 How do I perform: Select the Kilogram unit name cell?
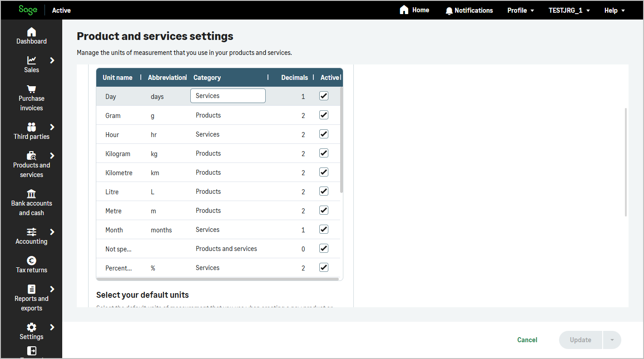point(118,154)
